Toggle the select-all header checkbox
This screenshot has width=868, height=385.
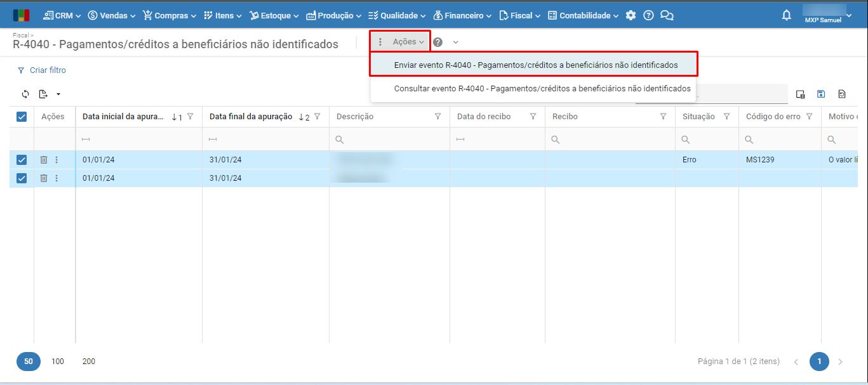pos(22,117)
